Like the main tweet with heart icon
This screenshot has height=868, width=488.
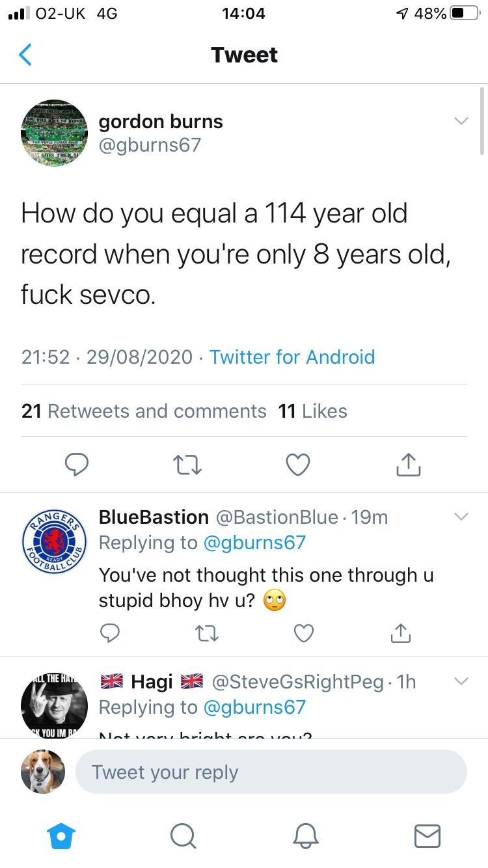(298, 465)
